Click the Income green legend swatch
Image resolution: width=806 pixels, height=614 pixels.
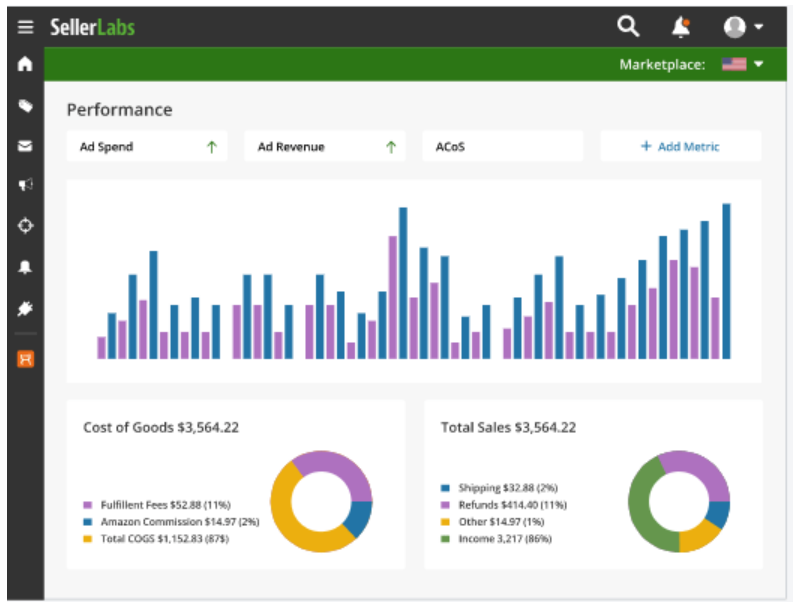tap(446, 539)
